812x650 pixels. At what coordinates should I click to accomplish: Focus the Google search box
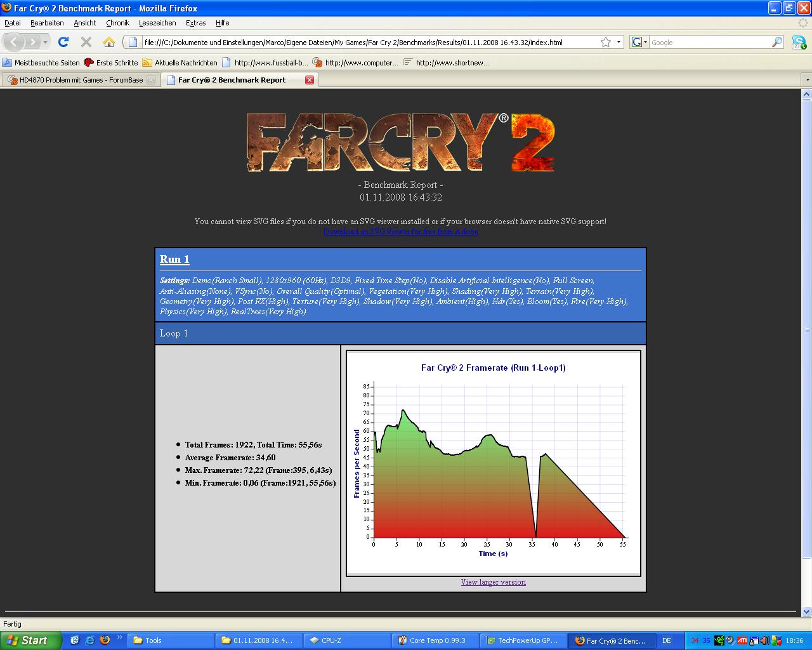pos(710,42)
